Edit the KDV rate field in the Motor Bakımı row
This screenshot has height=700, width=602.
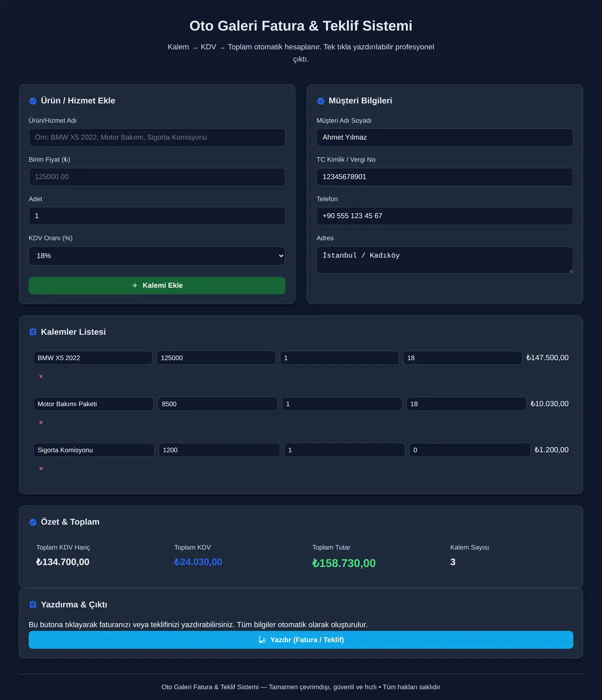466,404
